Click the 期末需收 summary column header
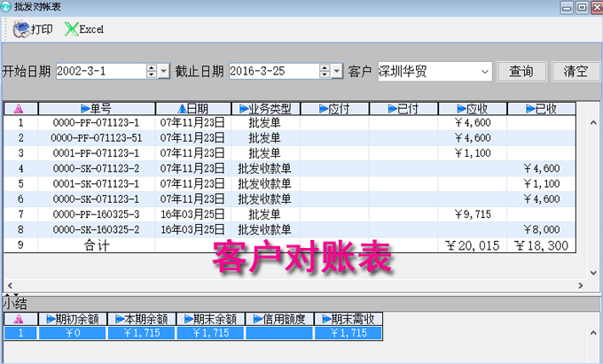603x364 pixels. [348, 319]
